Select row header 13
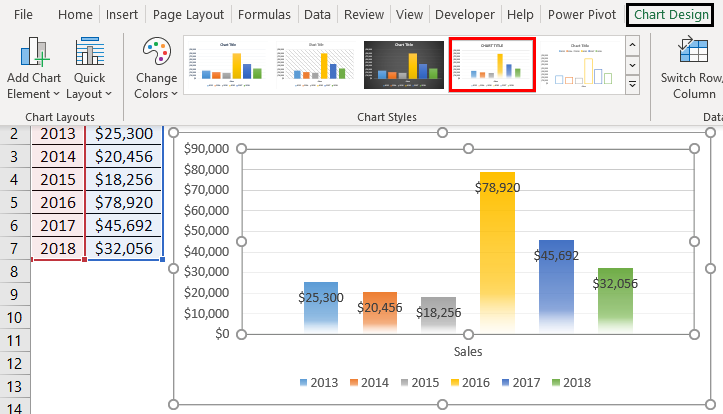This screenshot has width=723, height=414. point(15,386)
